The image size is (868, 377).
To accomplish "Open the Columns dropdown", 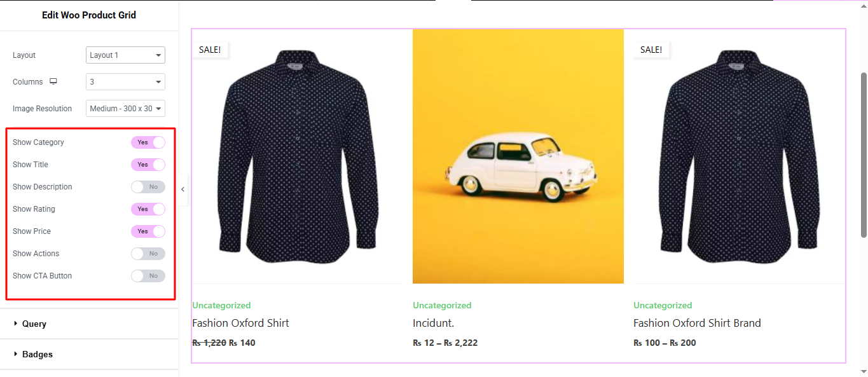I will [x=125, y=82].
